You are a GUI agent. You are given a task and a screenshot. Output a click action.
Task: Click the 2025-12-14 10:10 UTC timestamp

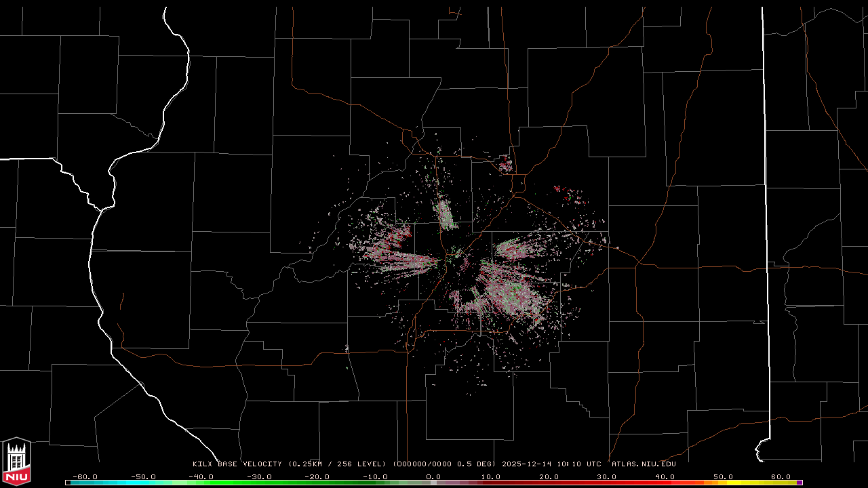coord(551,464)
